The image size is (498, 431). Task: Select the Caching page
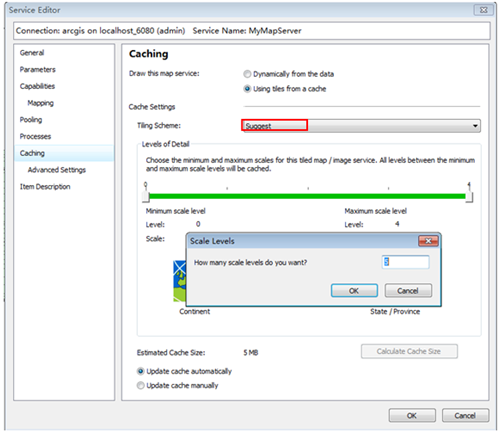[x=64, y=153]
